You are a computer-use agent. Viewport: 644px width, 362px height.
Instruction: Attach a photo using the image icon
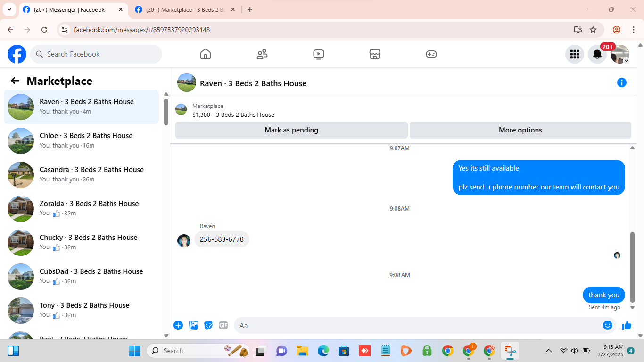[193, 325]
